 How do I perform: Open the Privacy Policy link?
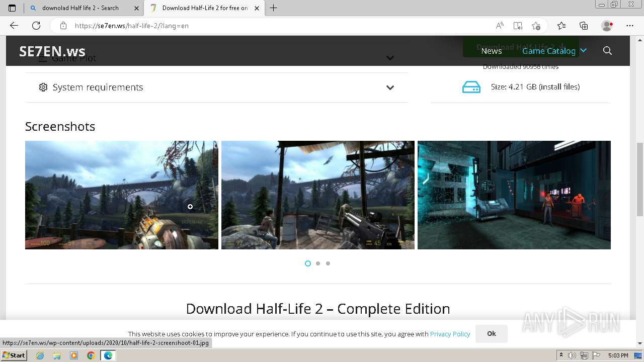[x=450, y=334]
